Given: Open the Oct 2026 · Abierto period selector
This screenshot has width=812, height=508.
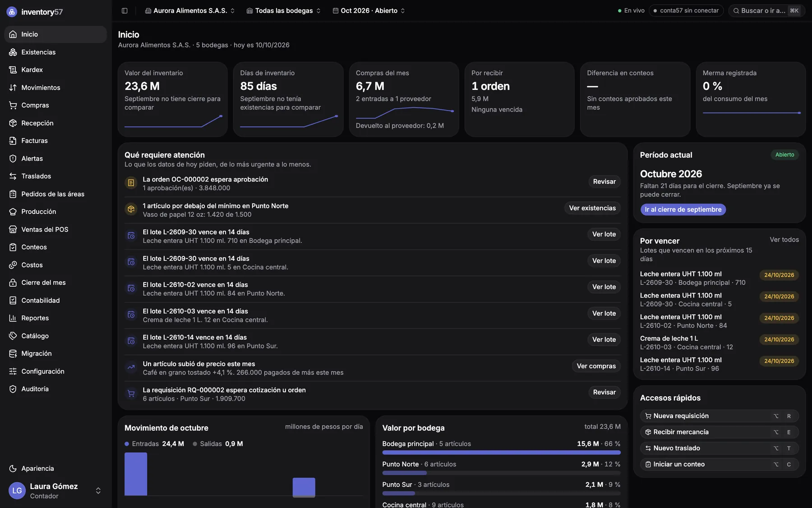Looking at the screenshot, I should [x=369, y=10].
